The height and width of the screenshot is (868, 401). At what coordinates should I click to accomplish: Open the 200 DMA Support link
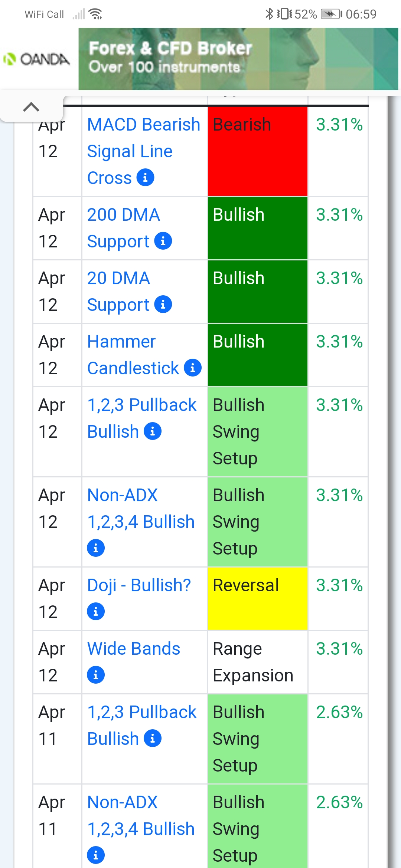[124, 228]
